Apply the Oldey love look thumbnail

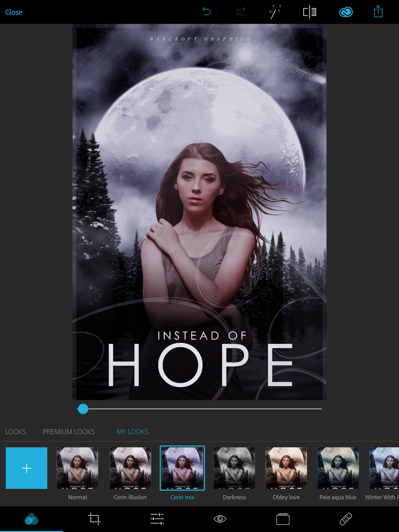[286, 468]
